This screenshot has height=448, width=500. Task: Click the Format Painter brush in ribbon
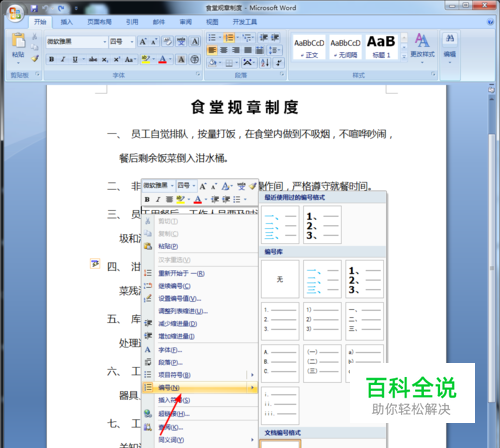pyautogui.click(x=35, y=59)
